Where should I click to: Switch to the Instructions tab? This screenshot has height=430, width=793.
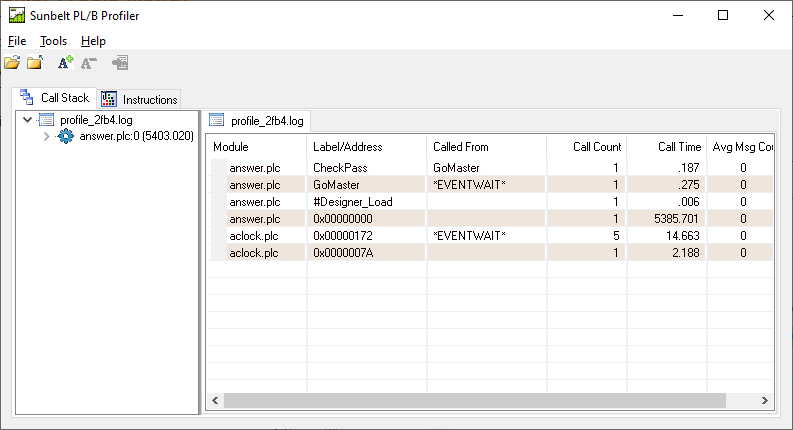[x=140, y=99]
